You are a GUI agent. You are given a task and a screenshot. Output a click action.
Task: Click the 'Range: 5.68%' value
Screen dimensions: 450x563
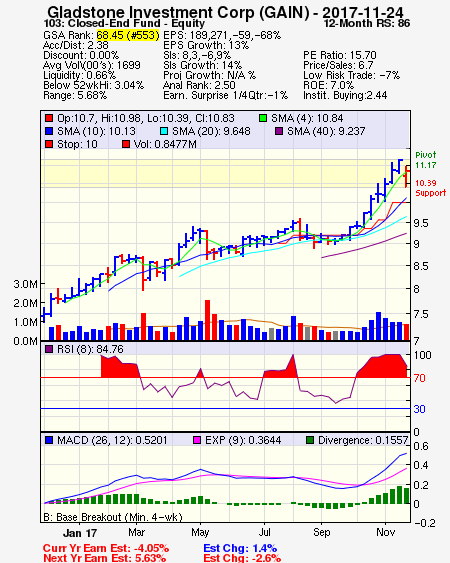point(75,96)
